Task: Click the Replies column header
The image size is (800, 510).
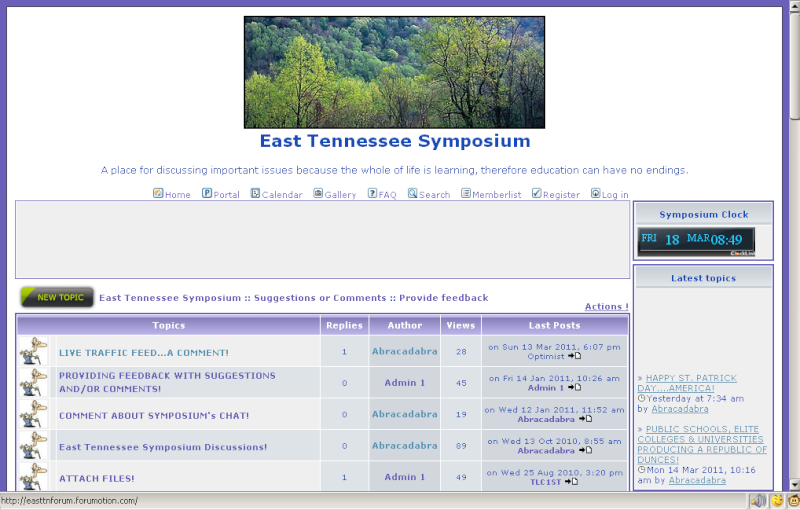Action: coord(344,325)
